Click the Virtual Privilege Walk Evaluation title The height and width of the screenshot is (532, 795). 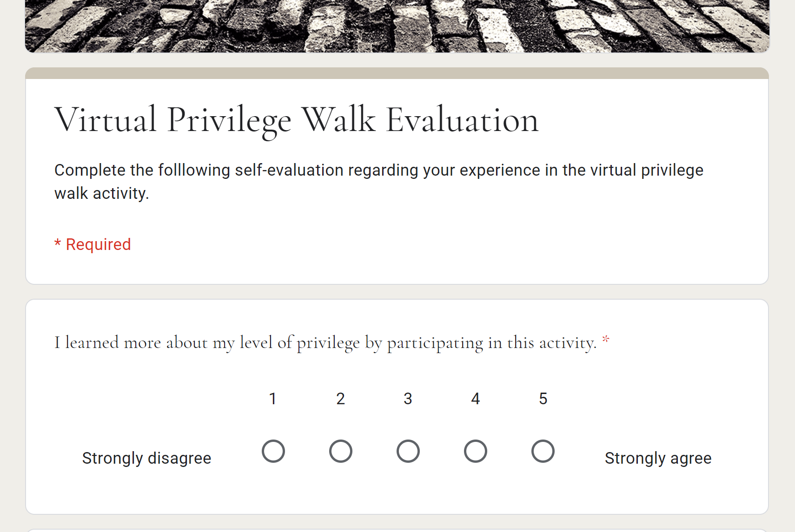click(x=297, y=119)
